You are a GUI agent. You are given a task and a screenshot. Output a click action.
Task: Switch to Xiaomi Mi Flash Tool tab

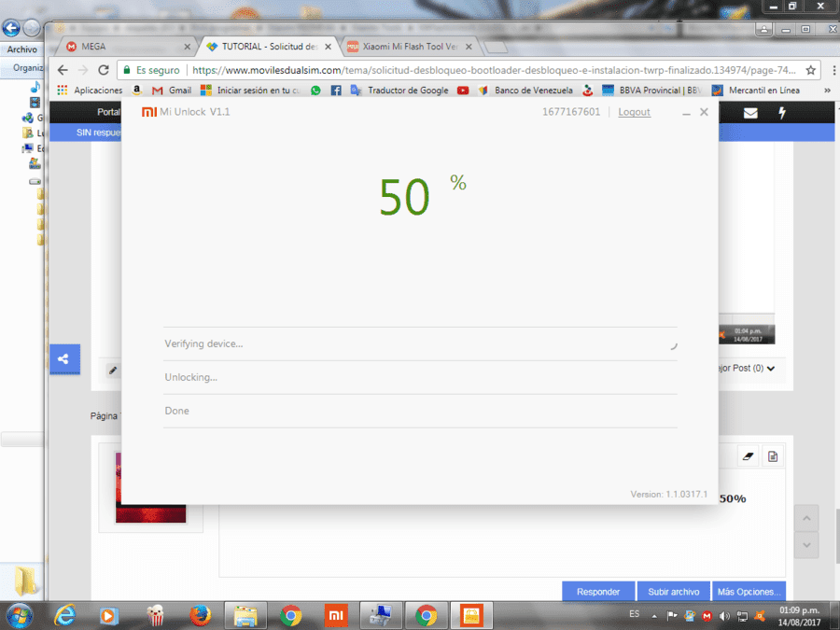click(410, 47)
